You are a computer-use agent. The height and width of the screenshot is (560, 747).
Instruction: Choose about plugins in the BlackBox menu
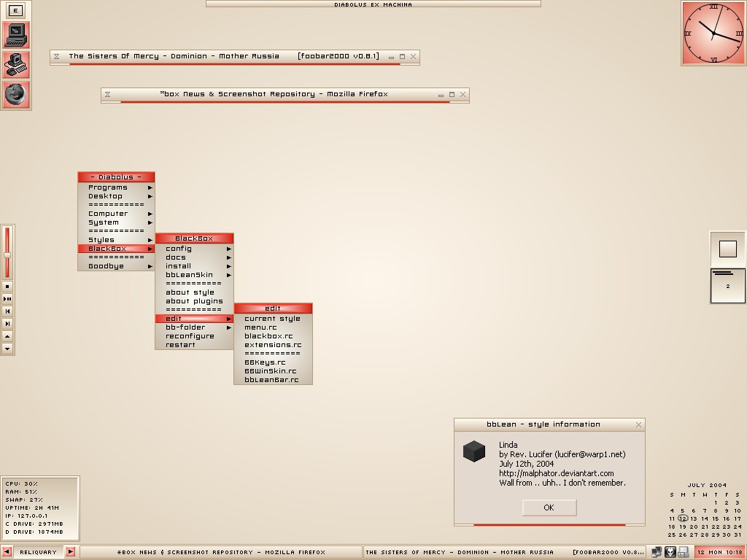pyautogui.click(x=194, y=301)
